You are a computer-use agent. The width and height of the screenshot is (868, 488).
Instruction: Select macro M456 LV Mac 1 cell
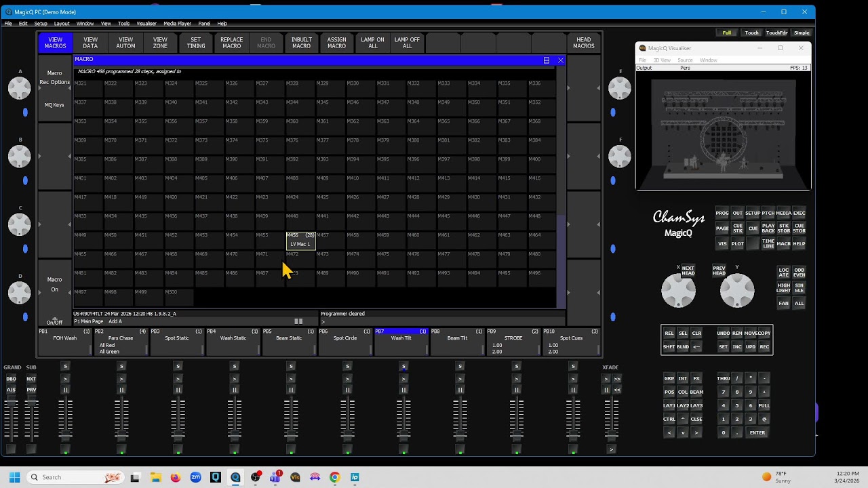(300, 240)
